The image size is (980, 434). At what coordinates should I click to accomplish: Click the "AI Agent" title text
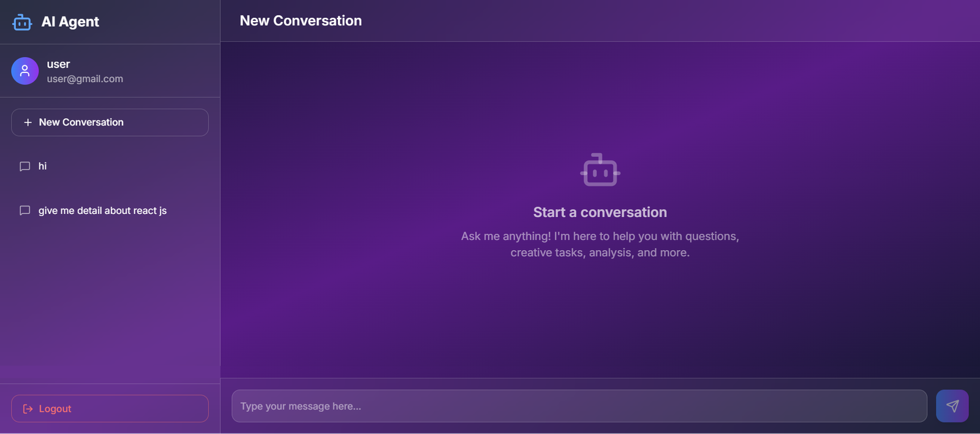70,22
